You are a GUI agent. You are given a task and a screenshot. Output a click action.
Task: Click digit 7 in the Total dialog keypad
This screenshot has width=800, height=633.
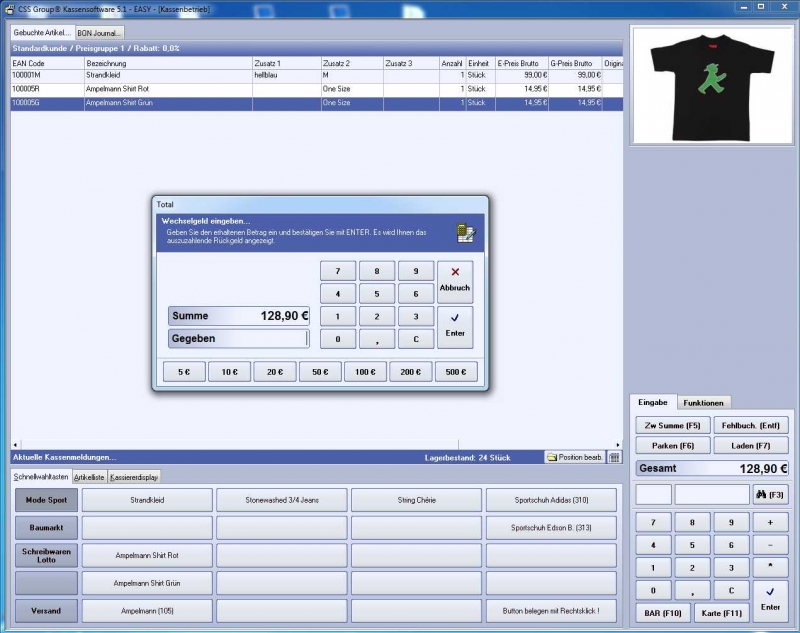coord(338,271)
